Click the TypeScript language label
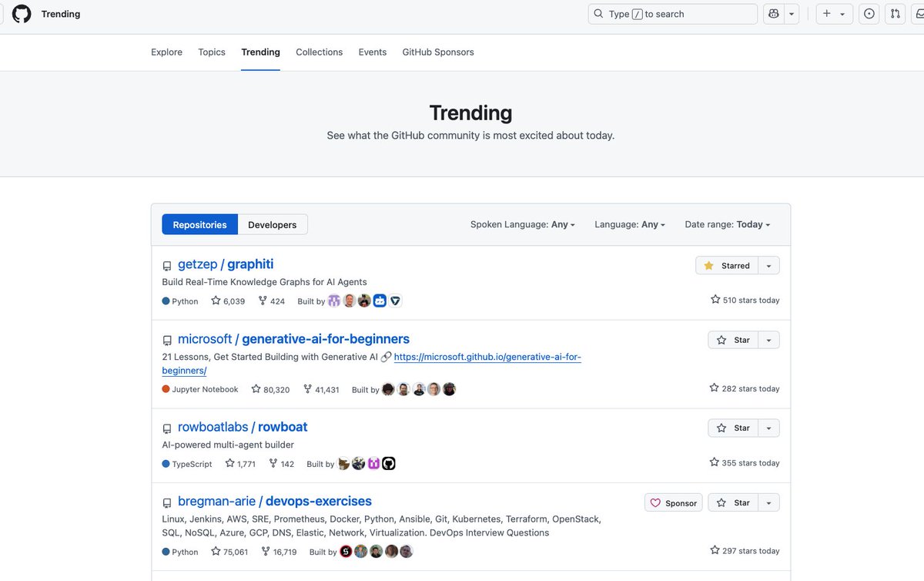924x581 pixels. (187, 464)
